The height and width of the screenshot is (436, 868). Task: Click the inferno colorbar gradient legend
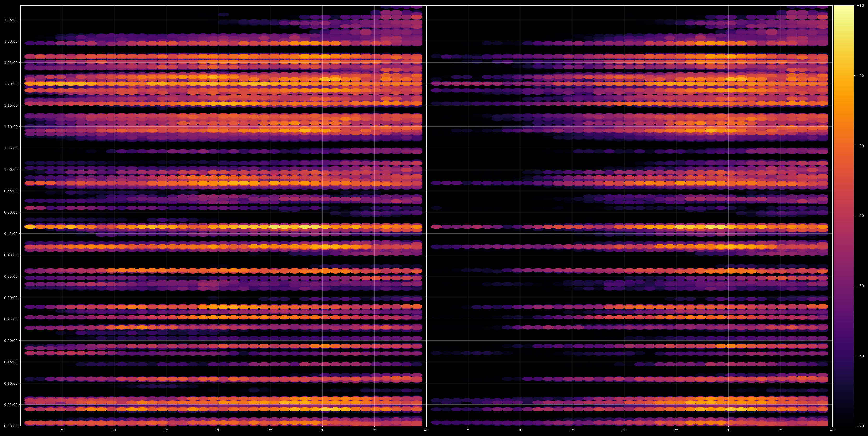tap(844, 216)
